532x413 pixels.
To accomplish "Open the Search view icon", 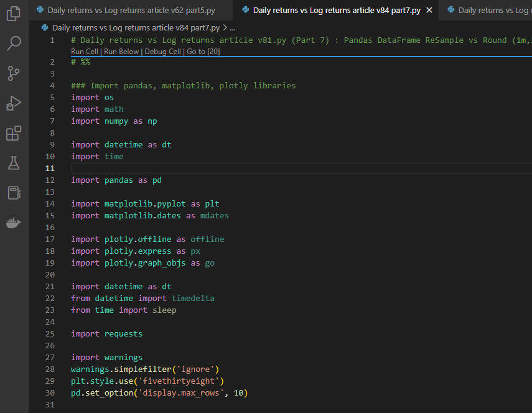I will pyautogui.click(x=14, y=44).
